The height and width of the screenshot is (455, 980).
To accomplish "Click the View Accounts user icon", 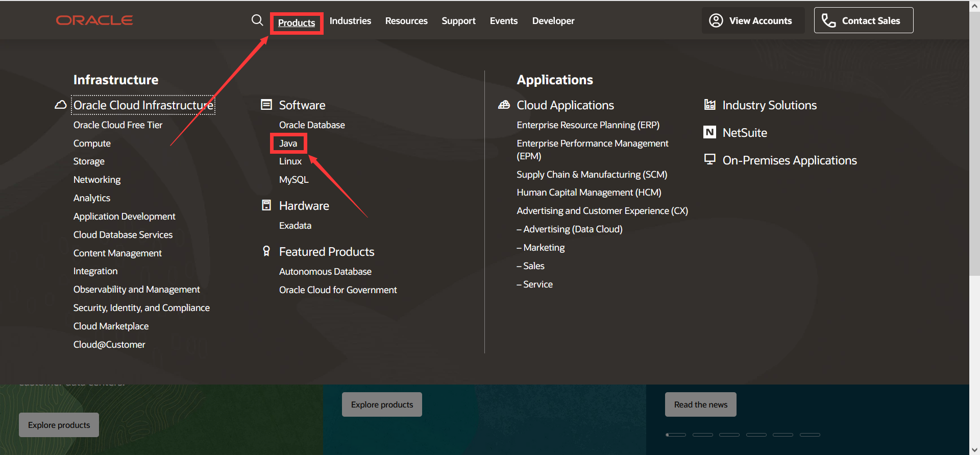I will [716, 20].
